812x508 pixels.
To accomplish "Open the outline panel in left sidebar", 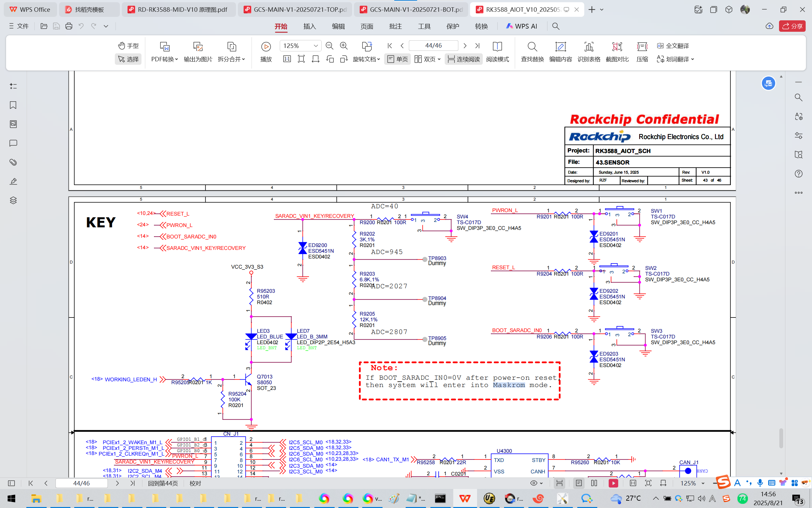I will [x=13, y=86].
